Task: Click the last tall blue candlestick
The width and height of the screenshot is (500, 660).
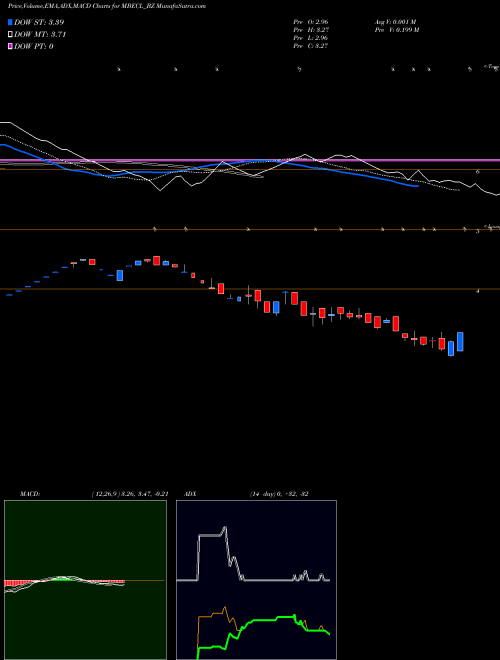Action: (x=460, y=342)
